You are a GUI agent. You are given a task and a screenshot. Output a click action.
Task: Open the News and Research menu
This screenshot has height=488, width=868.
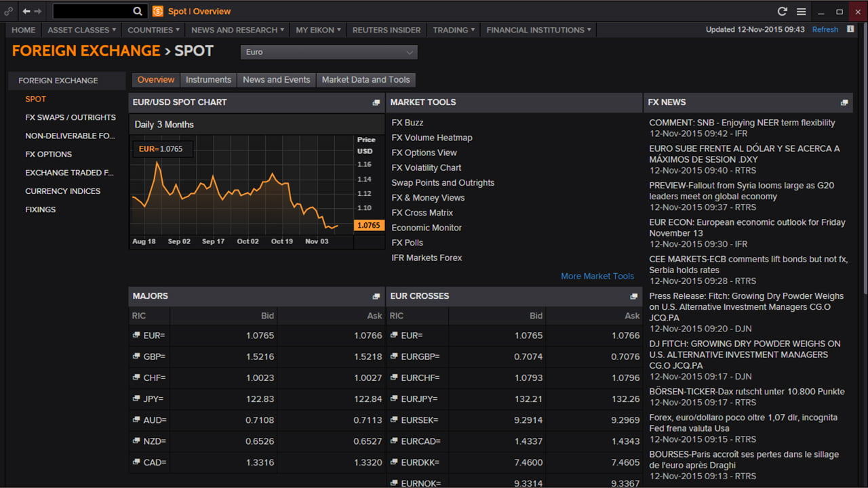pyautogui.click(x=237, y=30)
